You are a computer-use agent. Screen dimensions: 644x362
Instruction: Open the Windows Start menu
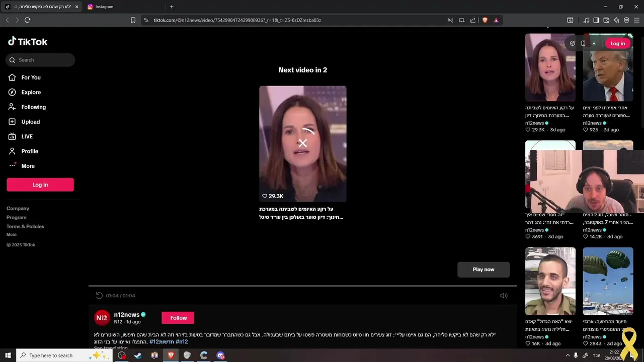(x=8, y=355)
